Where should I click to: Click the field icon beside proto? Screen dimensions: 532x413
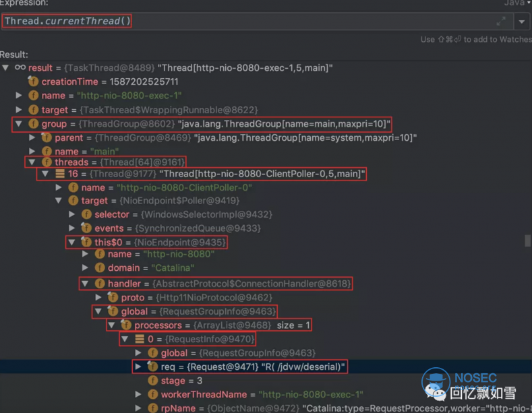(113, 297)
